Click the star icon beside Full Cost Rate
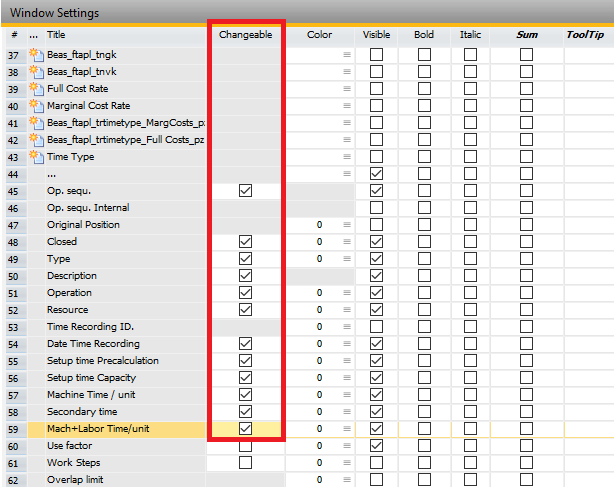The image size is (614, 487). 38,89
